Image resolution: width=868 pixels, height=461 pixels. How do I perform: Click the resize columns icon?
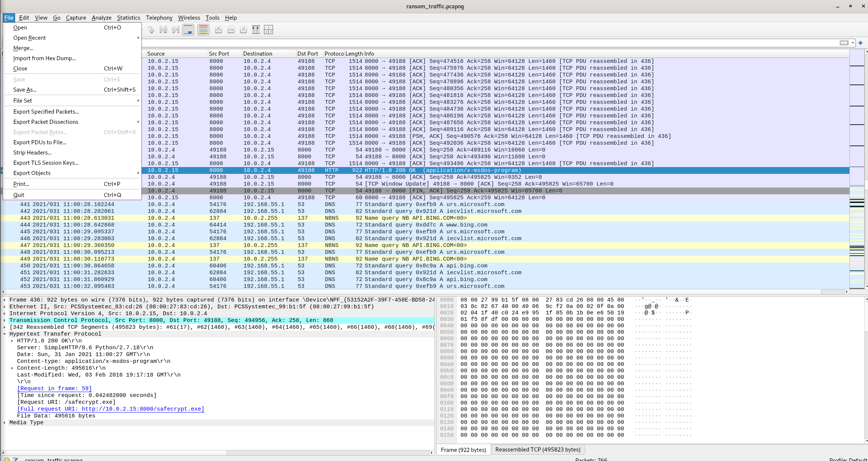point(256,30)
